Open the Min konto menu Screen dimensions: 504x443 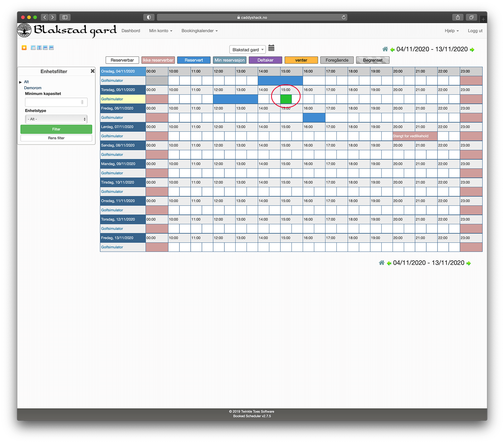161,31
